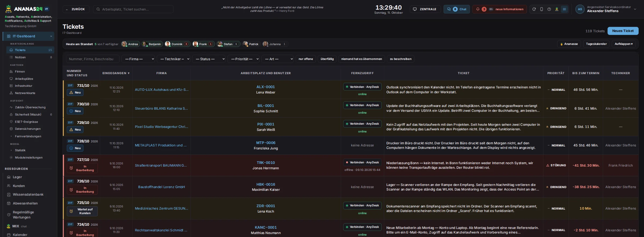Click the Zurück back button
The width and height of the screenshot is (644, 237).
coord(76,9)
